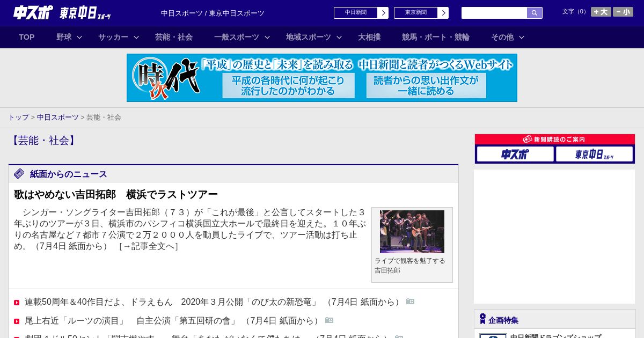Click the 東京中日スポーツ logo in header

tap(85, 13)
